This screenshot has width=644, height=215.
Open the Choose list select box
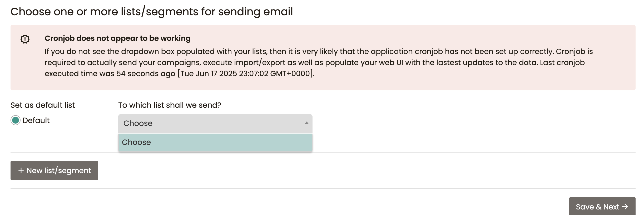[x=215, y=123]
